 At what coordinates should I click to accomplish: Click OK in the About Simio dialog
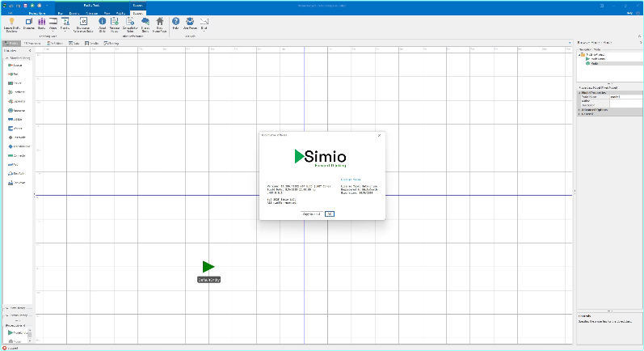coord(330,214)
